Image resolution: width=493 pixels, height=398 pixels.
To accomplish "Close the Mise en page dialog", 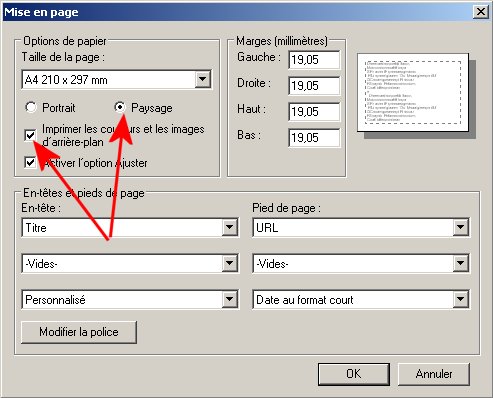I will (481, 12).
